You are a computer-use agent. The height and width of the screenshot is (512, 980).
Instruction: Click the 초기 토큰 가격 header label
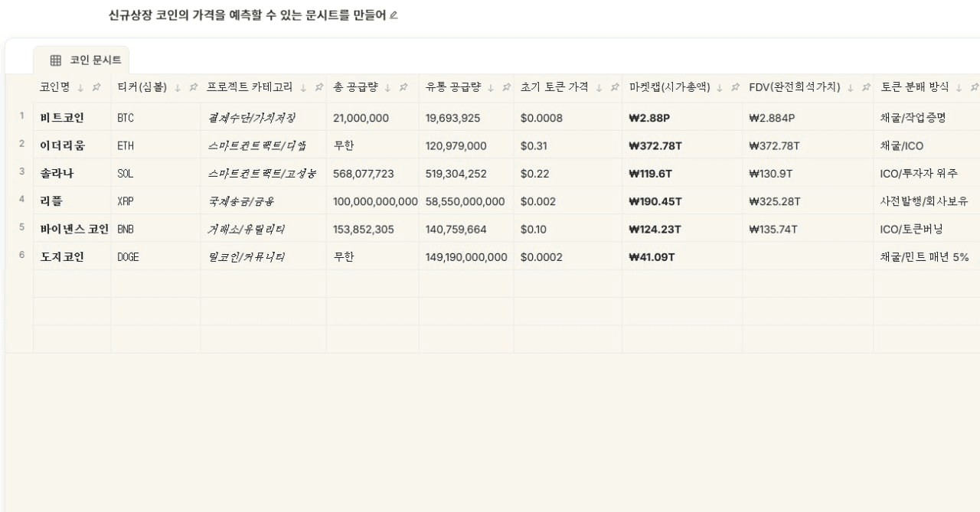554,87
